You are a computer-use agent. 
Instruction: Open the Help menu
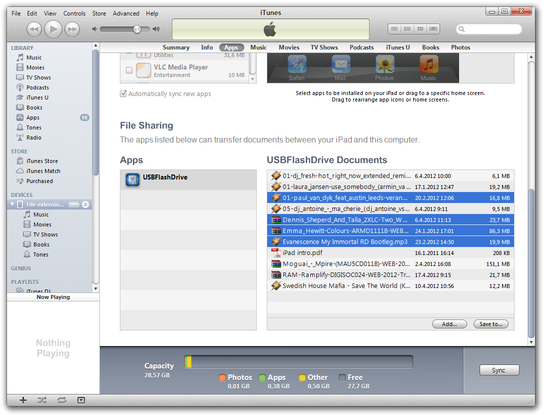(152, 14)
